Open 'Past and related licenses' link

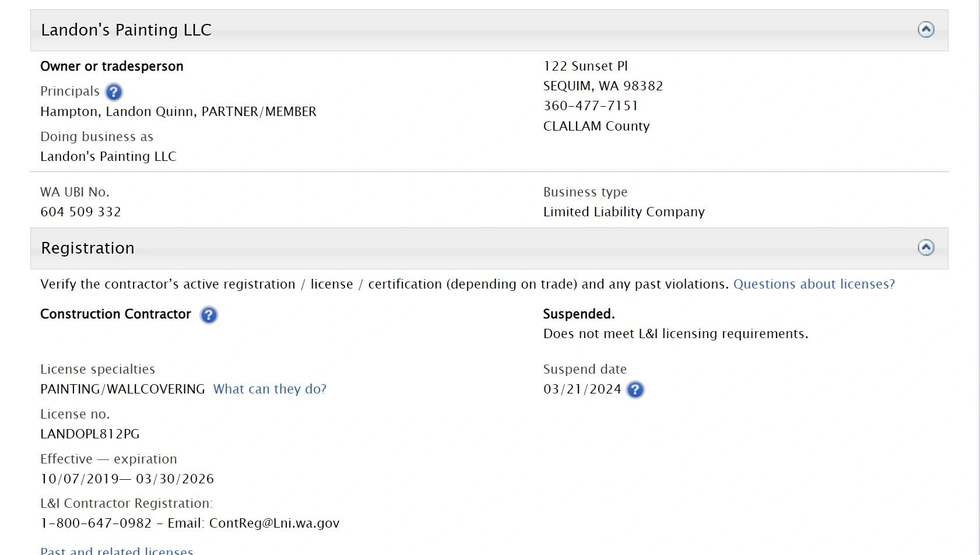pyautogui.click(x=117, y=550)
